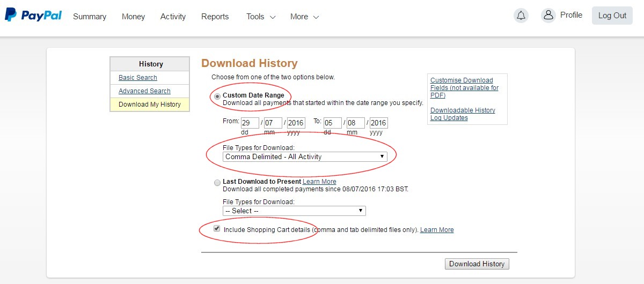Open the Advanced Search link
Viewport: 644px width, 284px height.
point(144,91)
